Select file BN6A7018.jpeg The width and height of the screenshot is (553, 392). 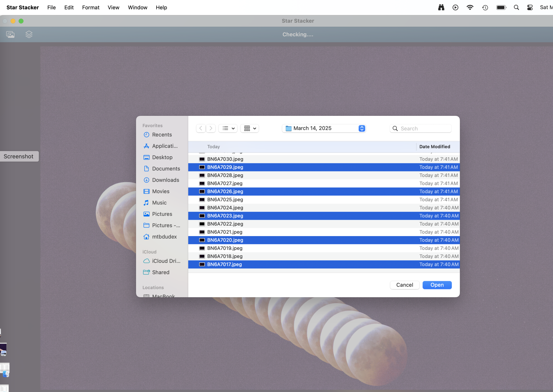click(324, 257)
